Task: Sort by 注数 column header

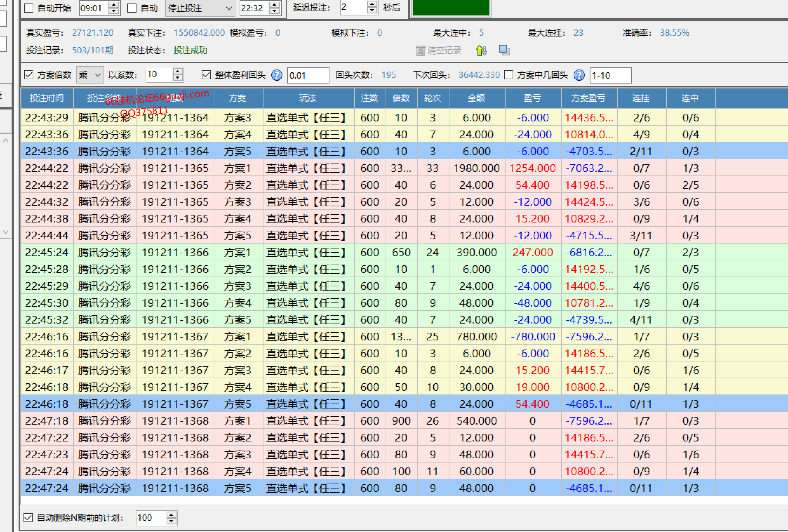Action: (370, 98)
